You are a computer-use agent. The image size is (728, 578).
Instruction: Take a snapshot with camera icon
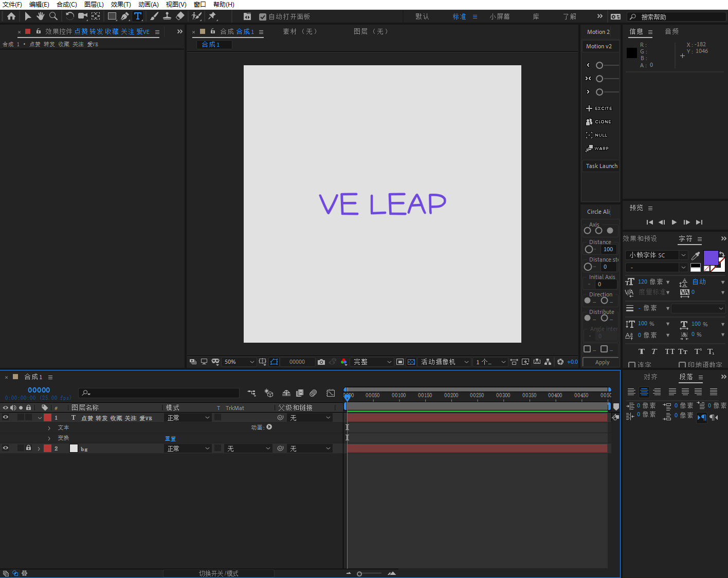tap(321, 362)
